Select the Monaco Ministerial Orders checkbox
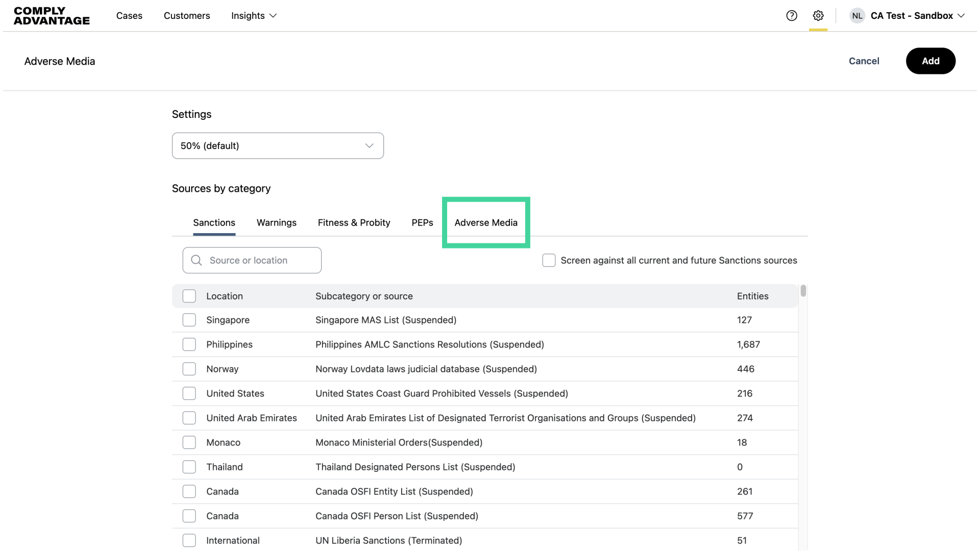 189,442
